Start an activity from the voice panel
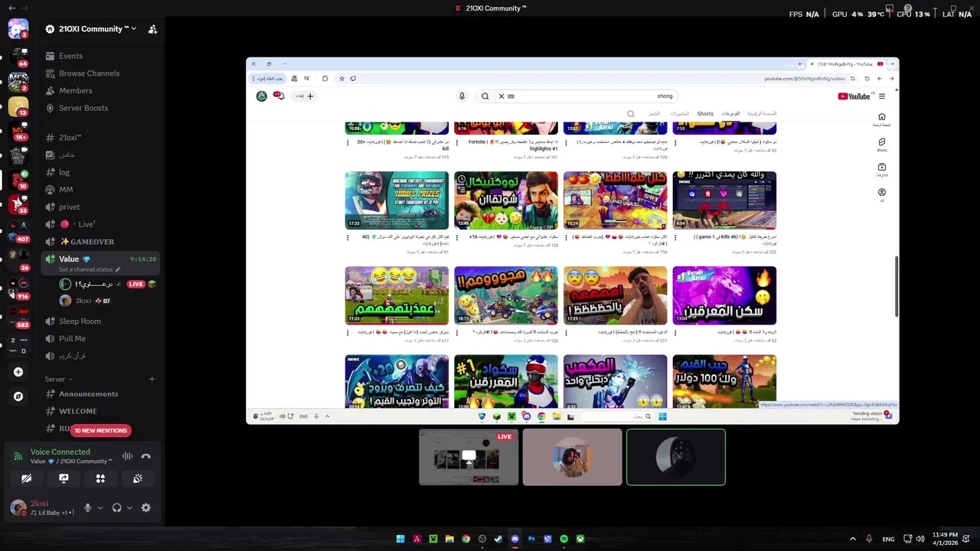 (100, 478)
